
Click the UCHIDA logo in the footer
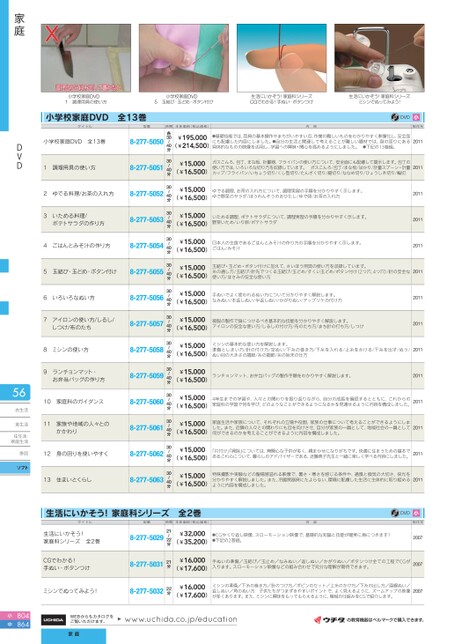point(53,620)
